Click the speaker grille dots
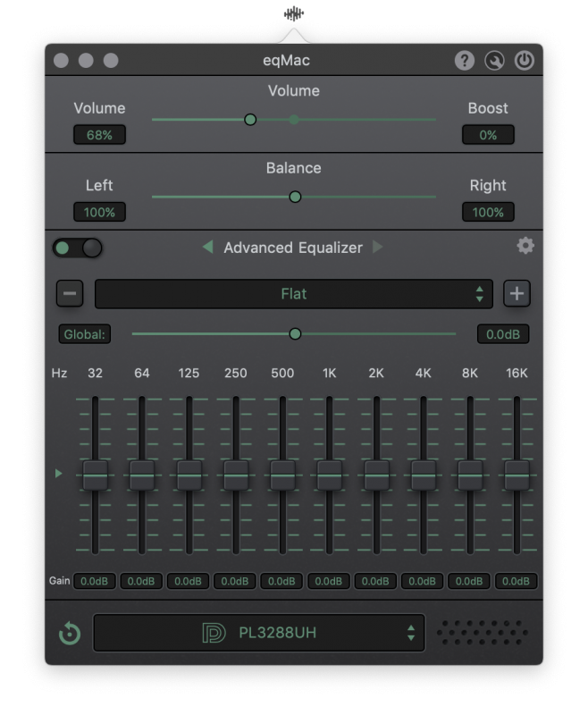Screen dimensions: 588x715 (x=483, y=633)
